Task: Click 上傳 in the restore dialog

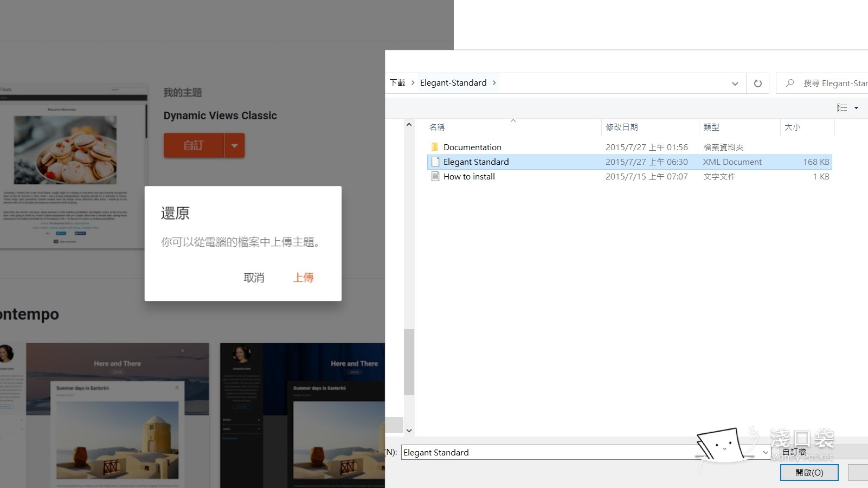Action: coord(304,278)
